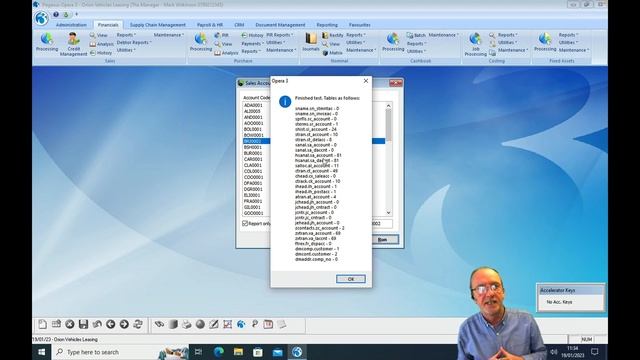640x360 pixels.
Task: Expand Sales Reports dropdown
Action: [x=126, y=35]
